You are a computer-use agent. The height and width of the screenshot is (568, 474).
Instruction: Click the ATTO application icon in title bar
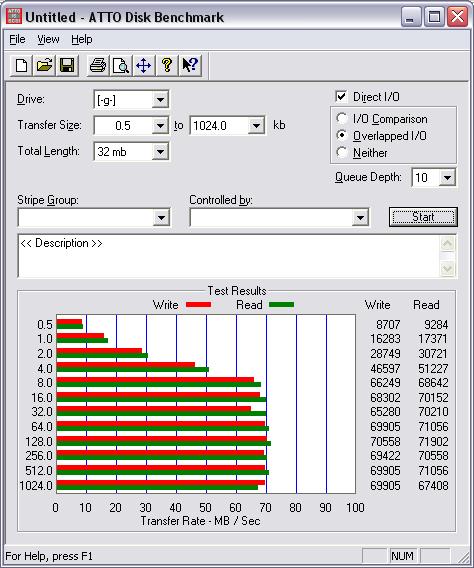[14, 17]
